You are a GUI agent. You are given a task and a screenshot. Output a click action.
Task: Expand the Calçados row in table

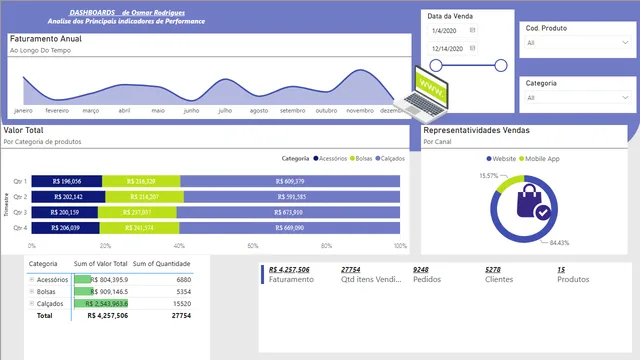(x=31, y=303)
